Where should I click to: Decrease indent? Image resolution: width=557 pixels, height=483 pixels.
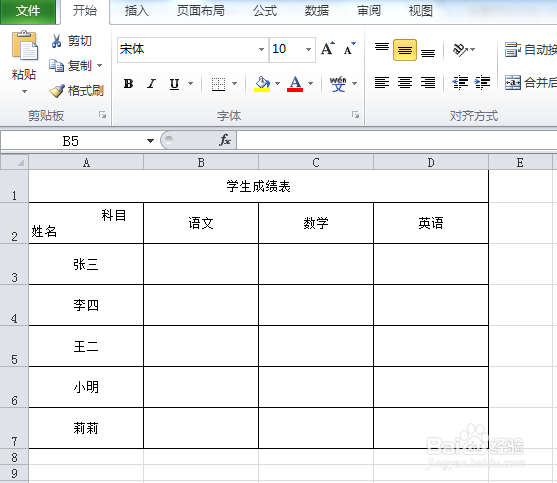tap(460, 83)
